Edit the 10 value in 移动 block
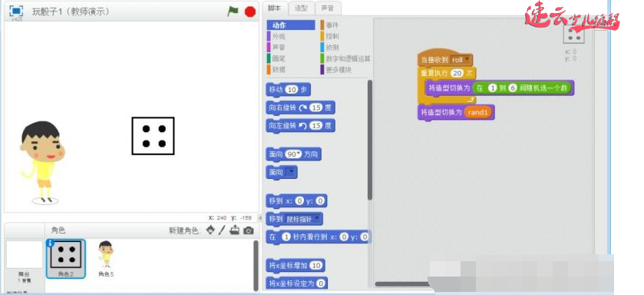Screen dimensions: 644x295 (x=292, y=90)
